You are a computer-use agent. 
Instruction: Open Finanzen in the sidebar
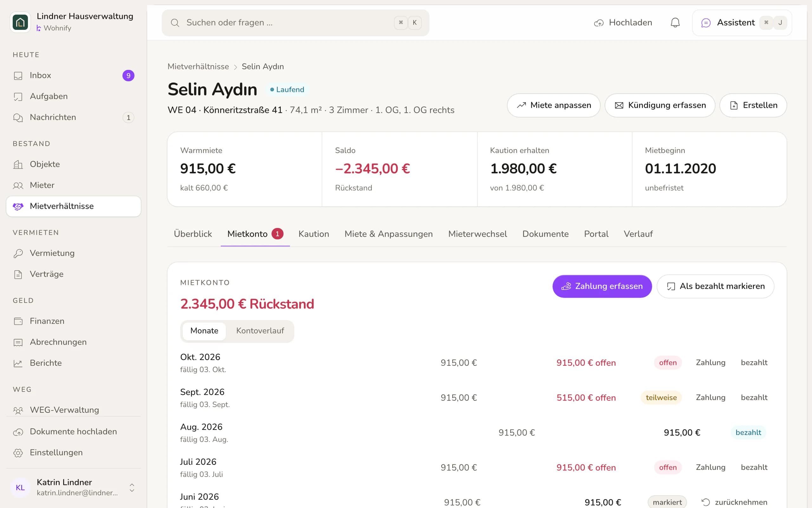click(x=74, y=321)
